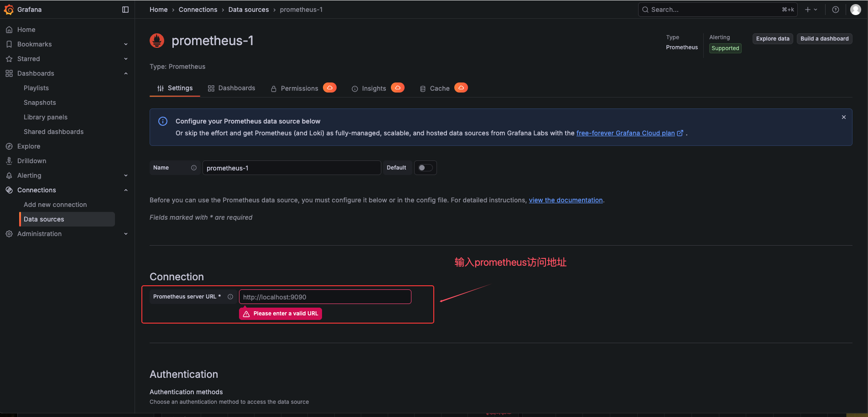The width and height of the screenshot is (868, 417).
Task: Toggle the Default data source switch
Action: tap(426, 168)
